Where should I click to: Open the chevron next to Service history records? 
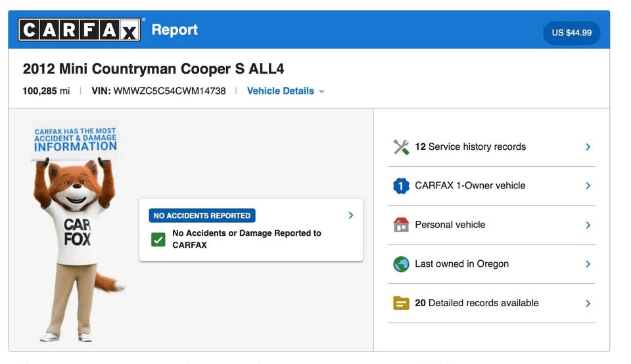(x=588, y=147)
